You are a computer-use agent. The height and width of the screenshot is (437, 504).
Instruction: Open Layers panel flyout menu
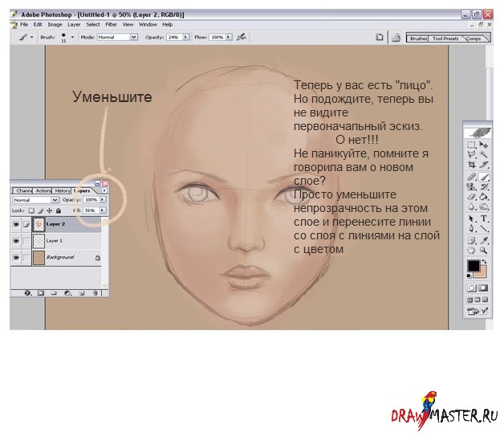click(104, 191)
